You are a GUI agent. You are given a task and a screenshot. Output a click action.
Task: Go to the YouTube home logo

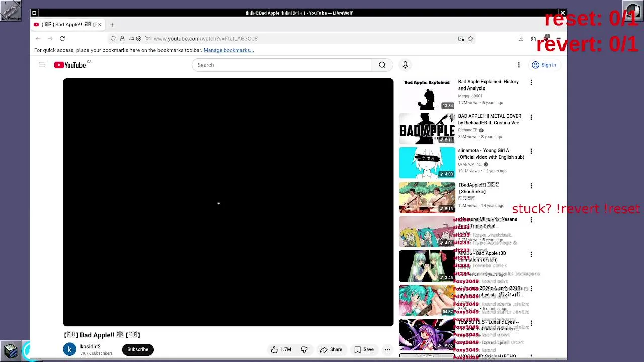70,65
